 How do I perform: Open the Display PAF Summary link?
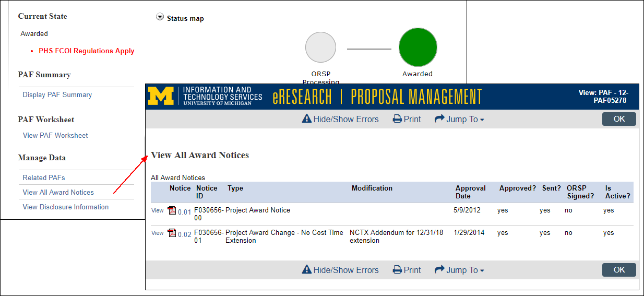coord(57,94)
